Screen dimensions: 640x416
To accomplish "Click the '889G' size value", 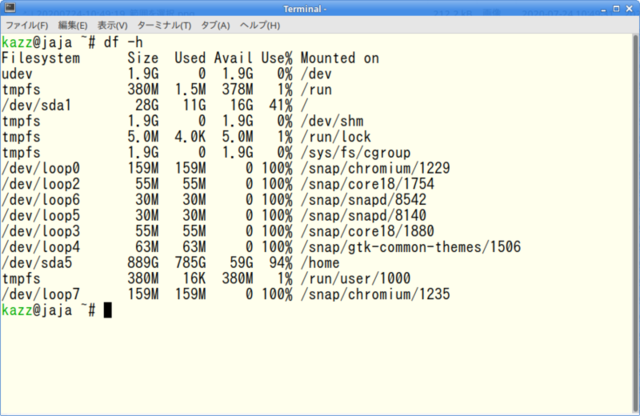I will pos(143,263).
